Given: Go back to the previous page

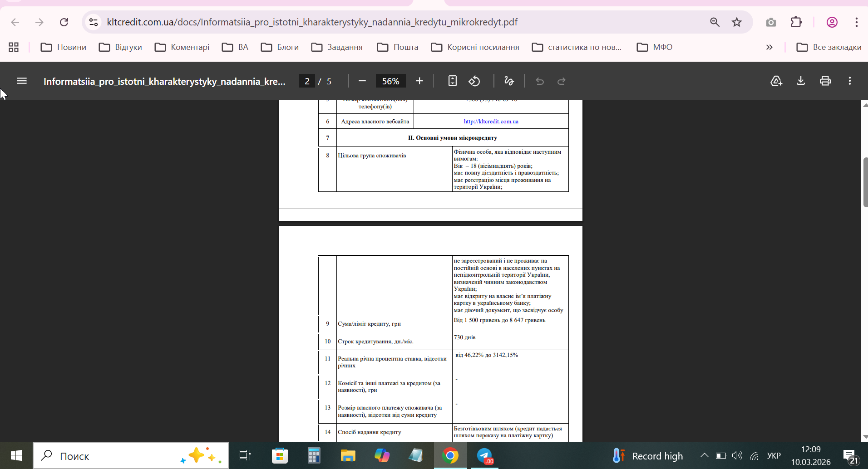Looking at the screenshot, I should tap(15, 22).
